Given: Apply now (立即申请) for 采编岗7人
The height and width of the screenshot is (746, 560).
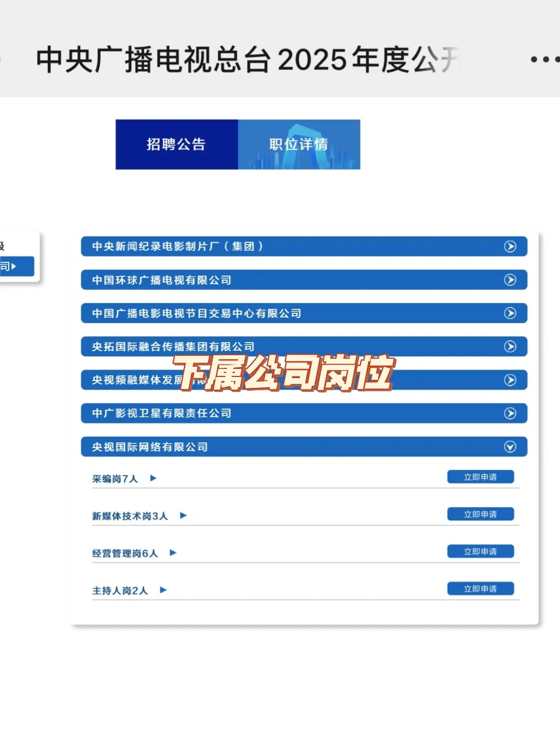Looking at the screenshot, I should pos(480,477).
